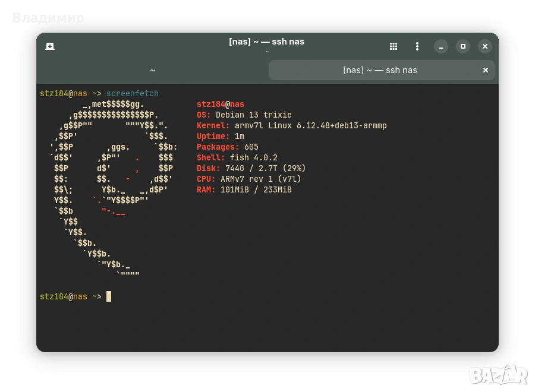Select the '[nas] ~ — ssh nas' tab
The image size is (535, 392).
tap(380, 70)
